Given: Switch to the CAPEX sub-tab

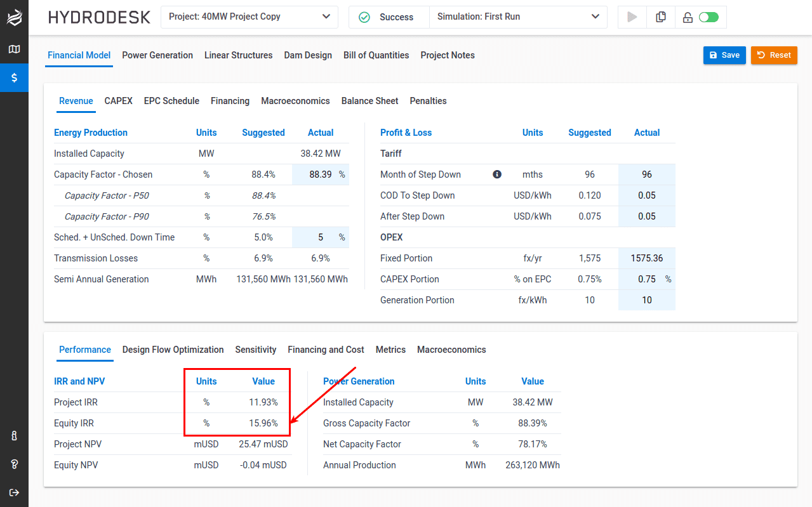Looking at the screenshot, I should [x=119, y=101].
